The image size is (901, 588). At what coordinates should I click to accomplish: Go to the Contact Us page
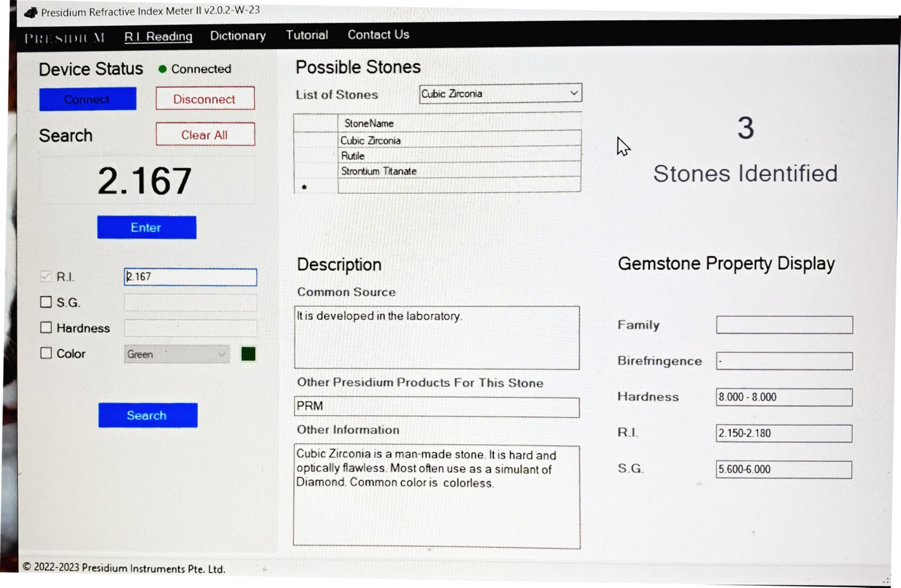pos(378,34)
